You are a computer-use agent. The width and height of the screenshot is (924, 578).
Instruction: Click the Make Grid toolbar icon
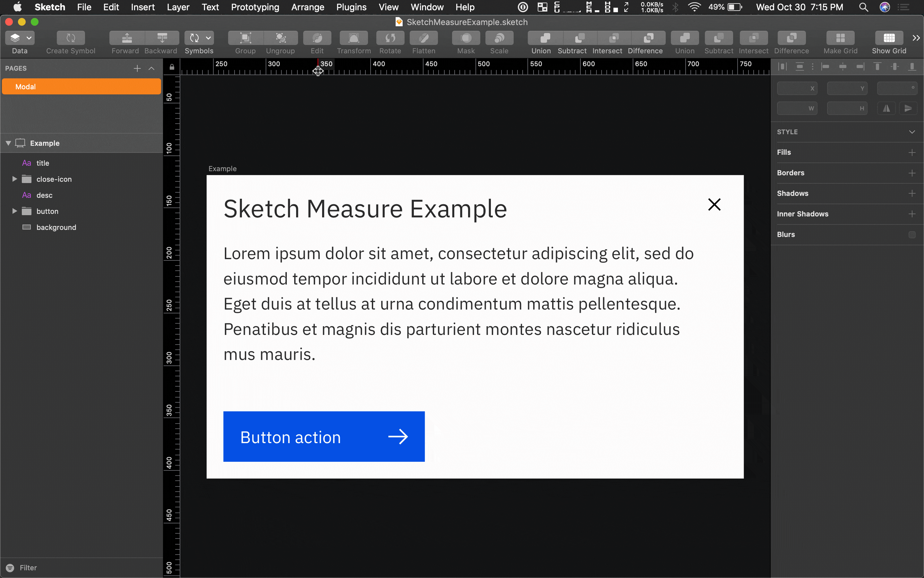coord(840,38)
